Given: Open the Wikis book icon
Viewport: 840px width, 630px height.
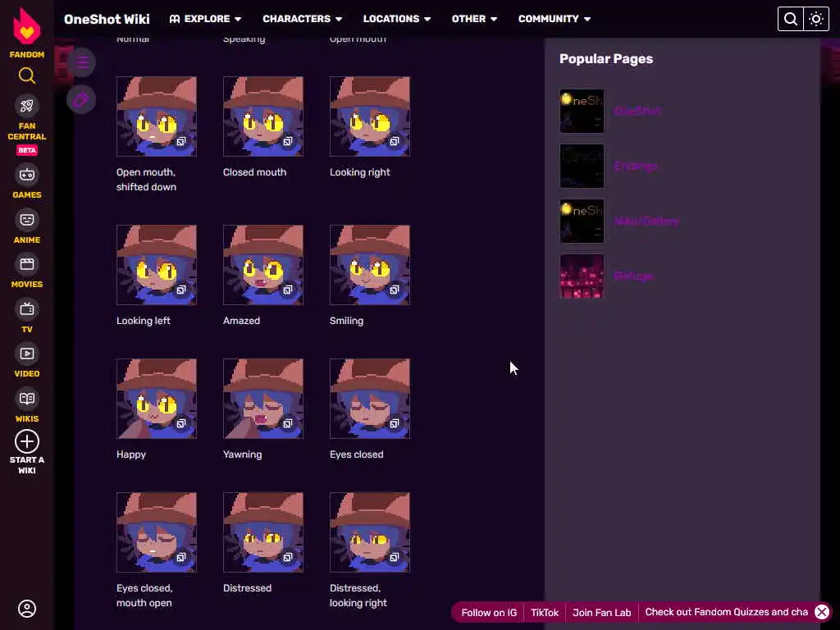Looking at the screenshot, I should point(27,399).
